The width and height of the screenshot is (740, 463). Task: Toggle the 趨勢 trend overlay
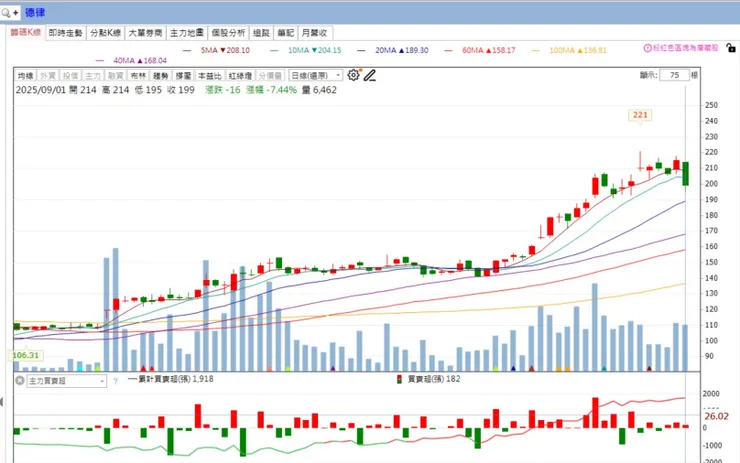coord(160,76)
